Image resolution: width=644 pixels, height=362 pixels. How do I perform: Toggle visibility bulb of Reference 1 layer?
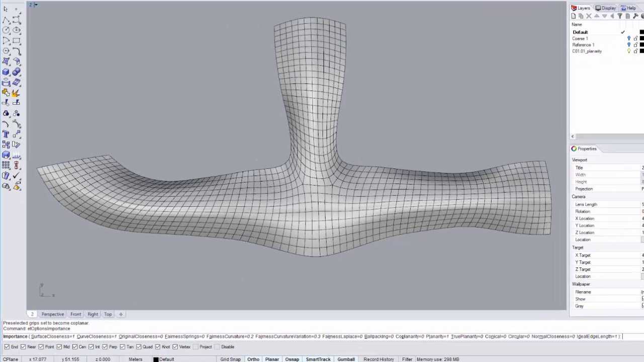coord(629,45)
